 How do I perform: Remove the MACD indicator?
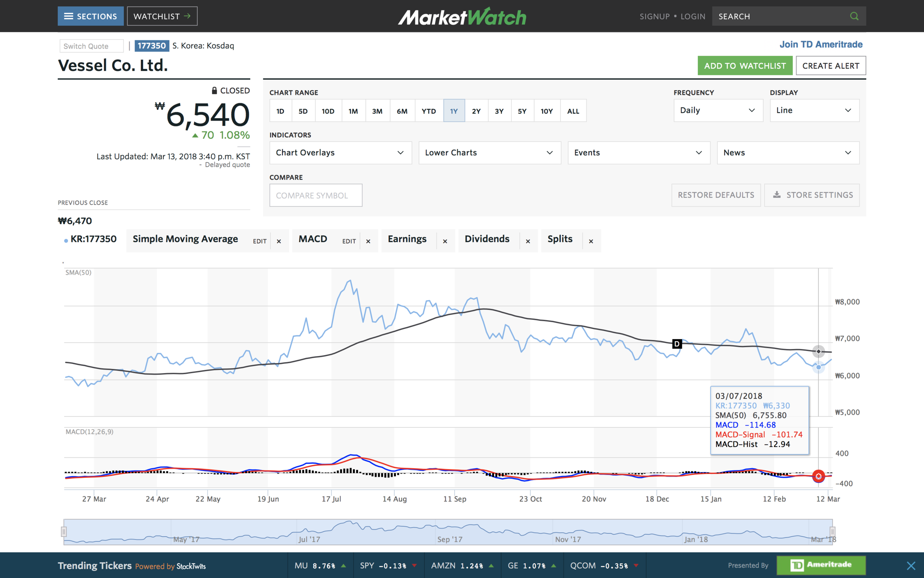tap(368, 241)
